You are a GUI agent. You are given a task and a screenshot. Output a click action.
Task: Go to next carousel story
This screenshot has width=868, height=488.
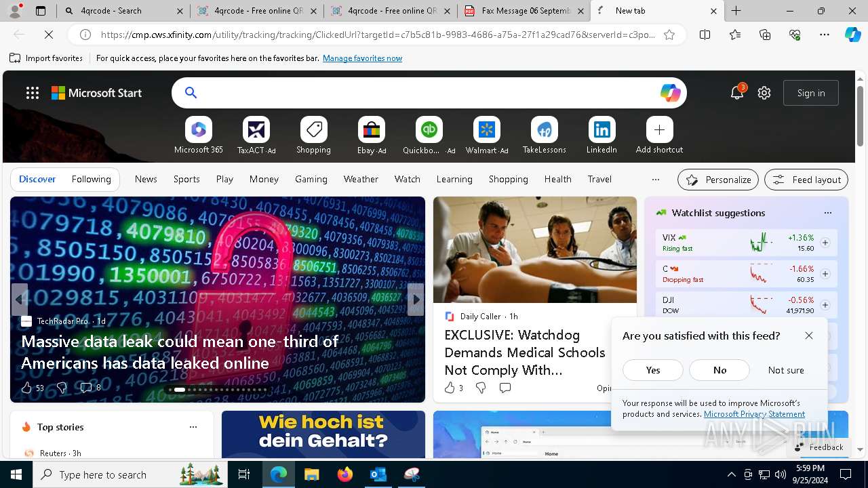(x=416, y=299)
